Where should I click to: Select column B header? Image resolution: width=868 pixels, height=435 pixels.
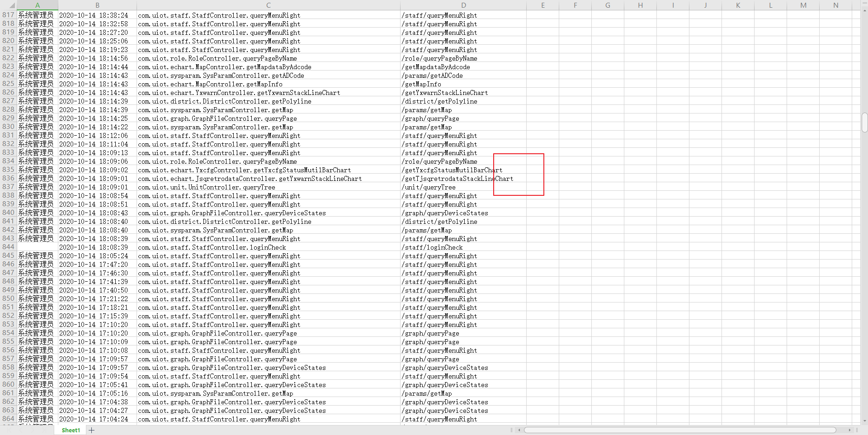click(97, 5)
